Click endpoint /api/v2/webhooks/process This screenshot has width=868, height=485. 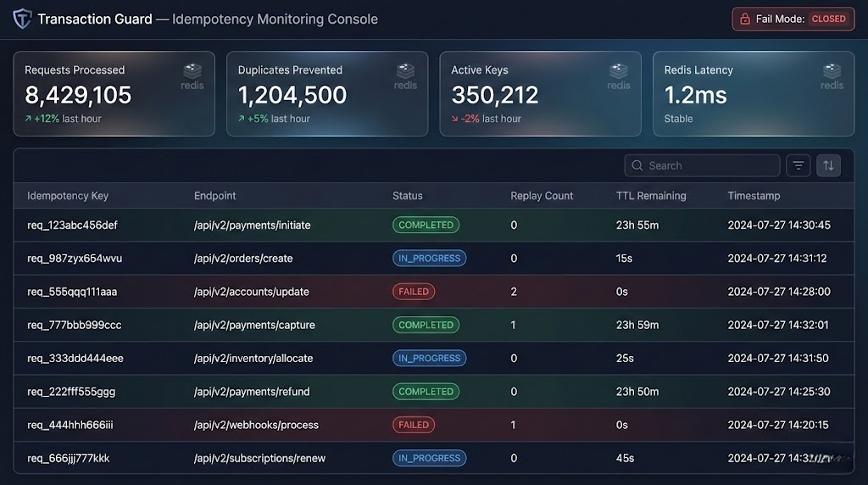[x=256, y=425]
